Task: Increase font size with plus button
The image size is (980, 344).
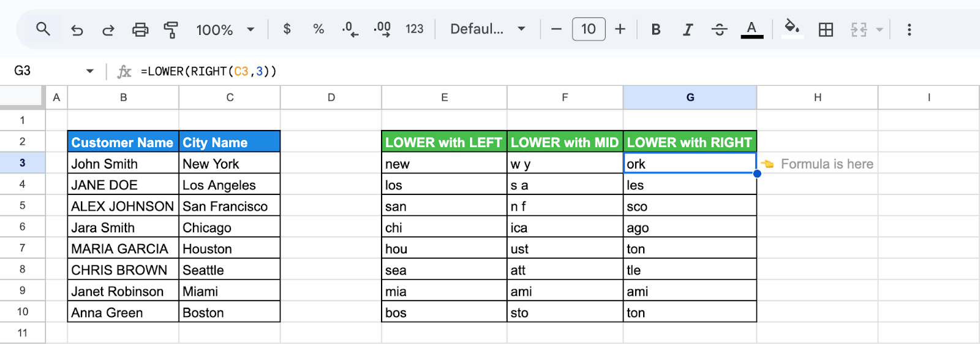Action: click(x=620, y=29)
